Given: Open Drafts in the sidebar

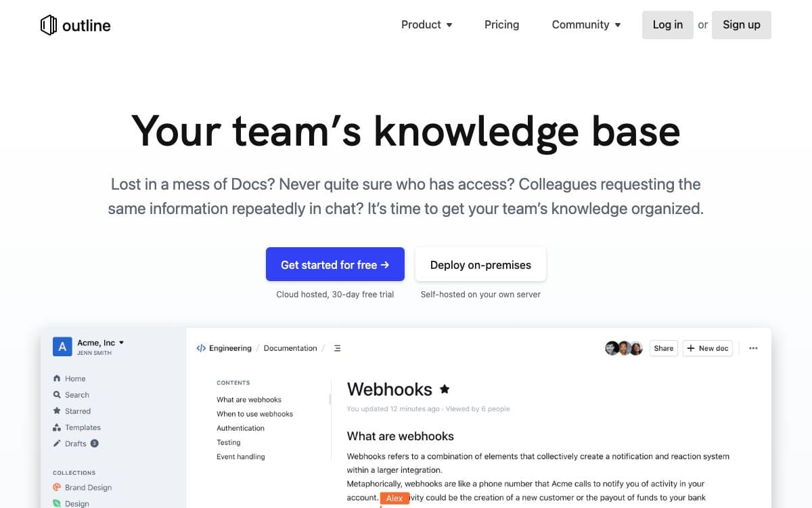Looking at the screenshot, I should tap(70, 444).
